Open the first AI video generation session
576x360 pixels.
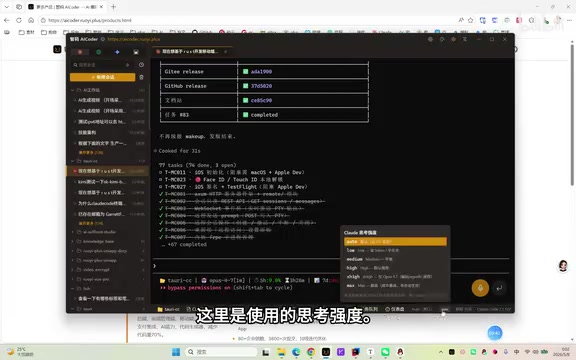click(108, 100)
